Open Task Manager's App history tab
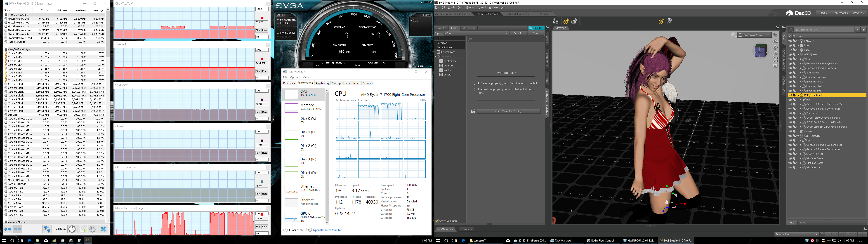The height and width of the screenshot is (244, 868). 322,83
